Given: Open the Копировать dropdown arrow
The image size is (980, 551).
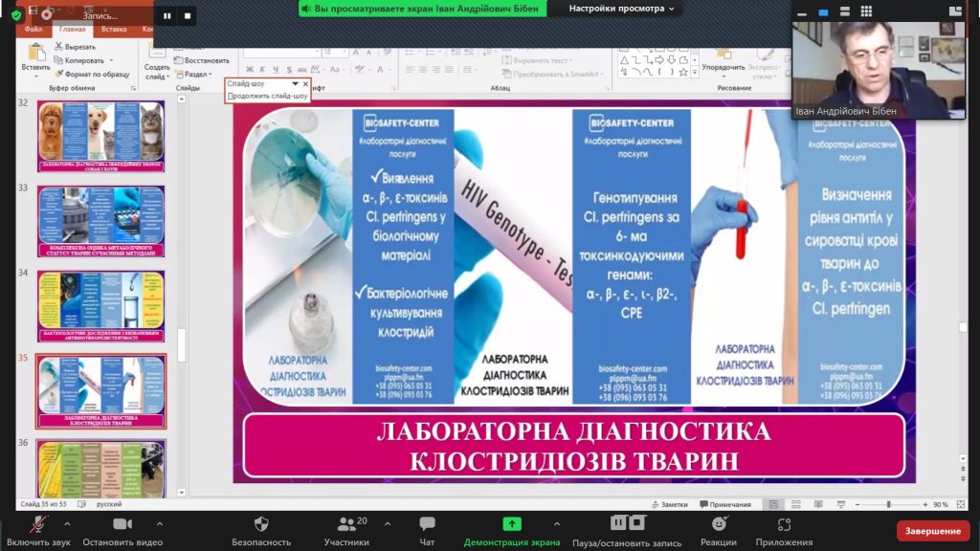Looking at the screenshot, I should point(111,60).
